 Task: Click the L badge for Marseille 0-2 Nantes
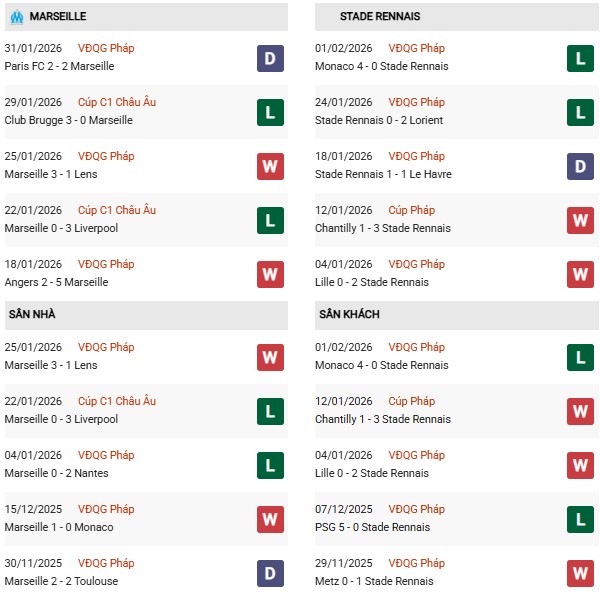[x=270, y=465]
